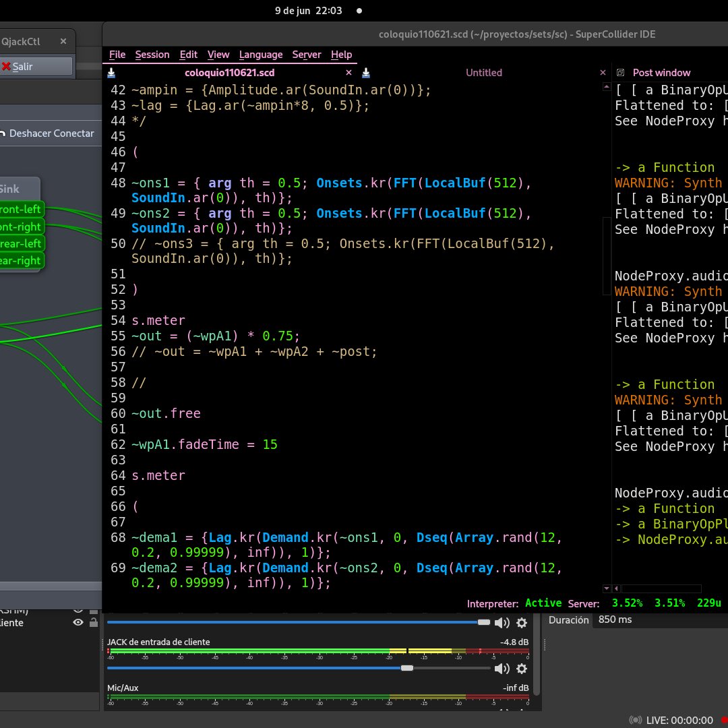The width and height of the screenshot is (728, 728).
Task: Open the Help menu
Action: [341, 55]
